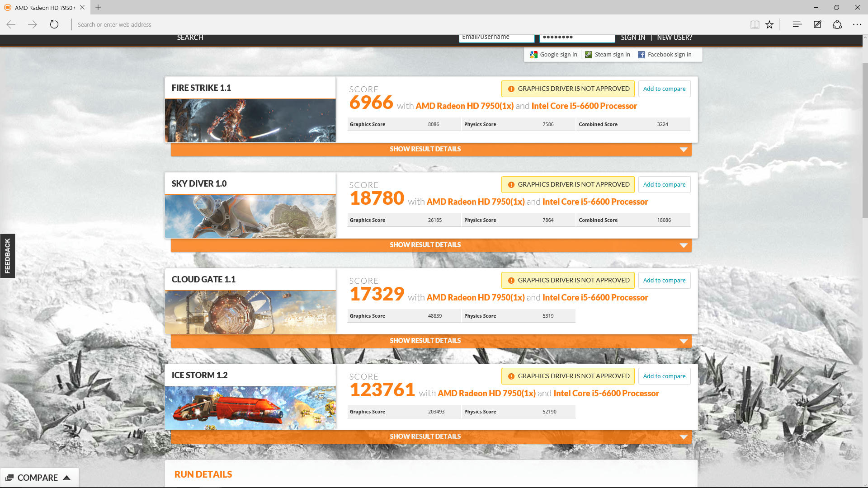Viewport: 868px width, 488px height.
Task: Reload the page with Refresh icon
Action: [54, 24]
